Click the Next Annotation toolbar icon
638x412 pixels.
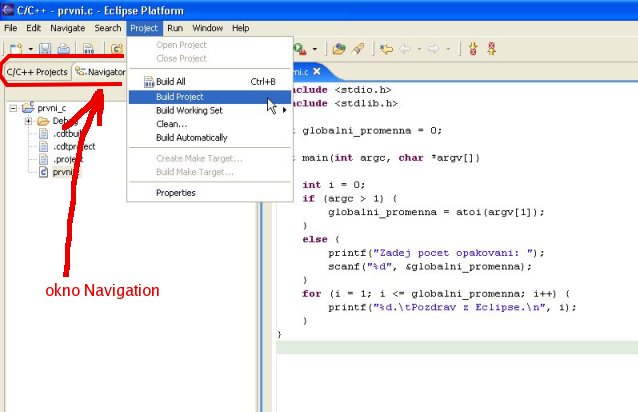[x=473, y=49]
